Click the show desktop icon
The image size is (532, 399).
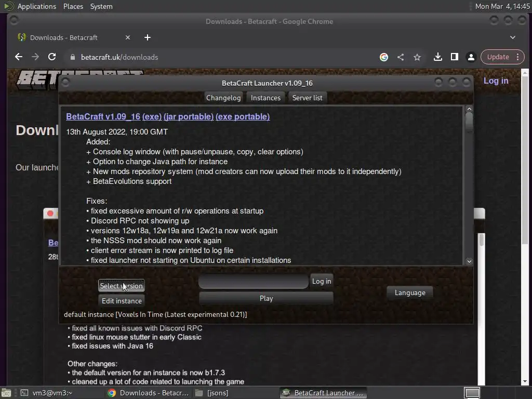point(6,393)
